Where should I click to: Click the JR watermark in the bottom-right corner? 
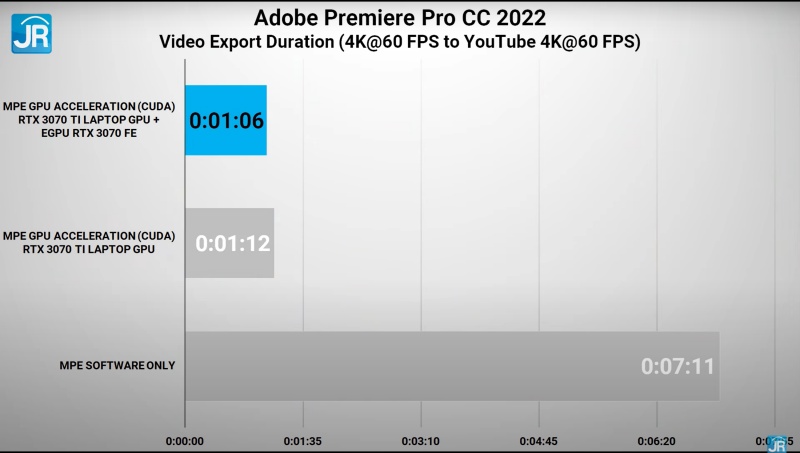point(776,443)
